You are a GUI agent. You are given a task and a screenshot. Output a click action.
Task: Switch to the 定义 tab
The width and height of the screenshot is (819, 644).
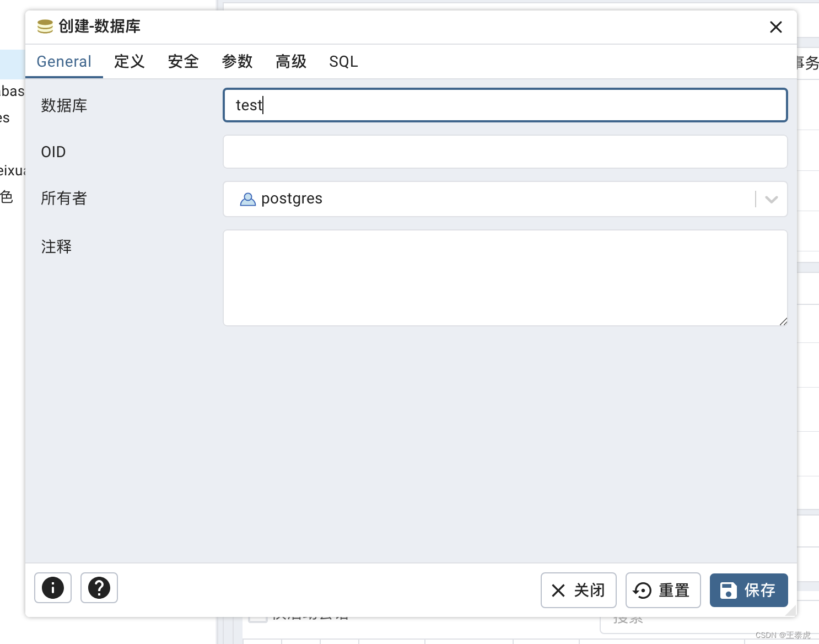point(129,61)
